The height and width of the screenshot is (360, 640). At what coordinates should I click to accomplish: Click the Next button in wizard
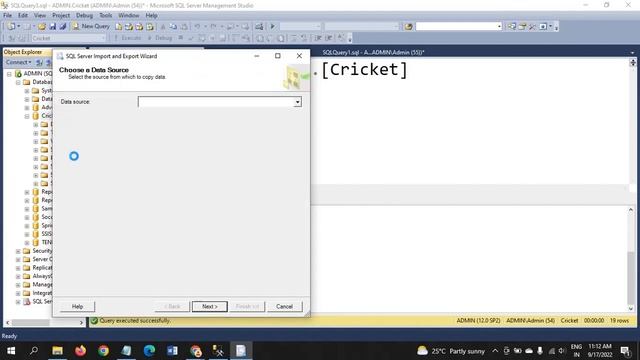tap(209, 307)
